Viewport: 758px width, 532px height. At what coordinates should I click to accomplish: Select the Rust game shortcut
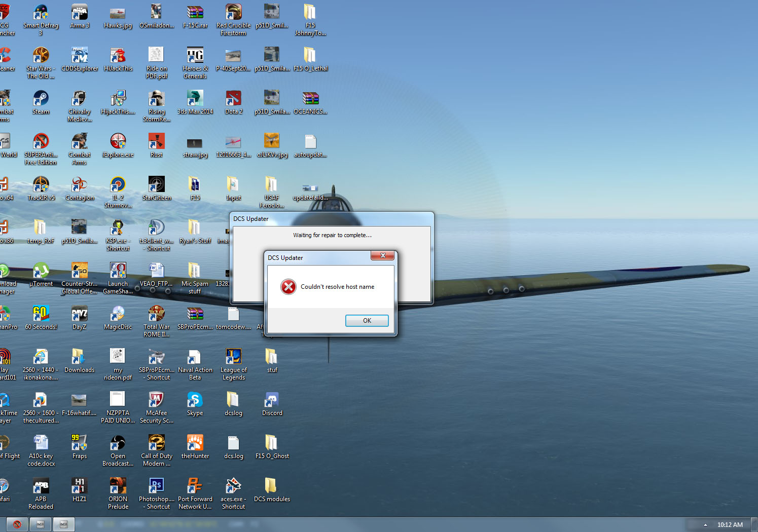[x=156, y=146]
